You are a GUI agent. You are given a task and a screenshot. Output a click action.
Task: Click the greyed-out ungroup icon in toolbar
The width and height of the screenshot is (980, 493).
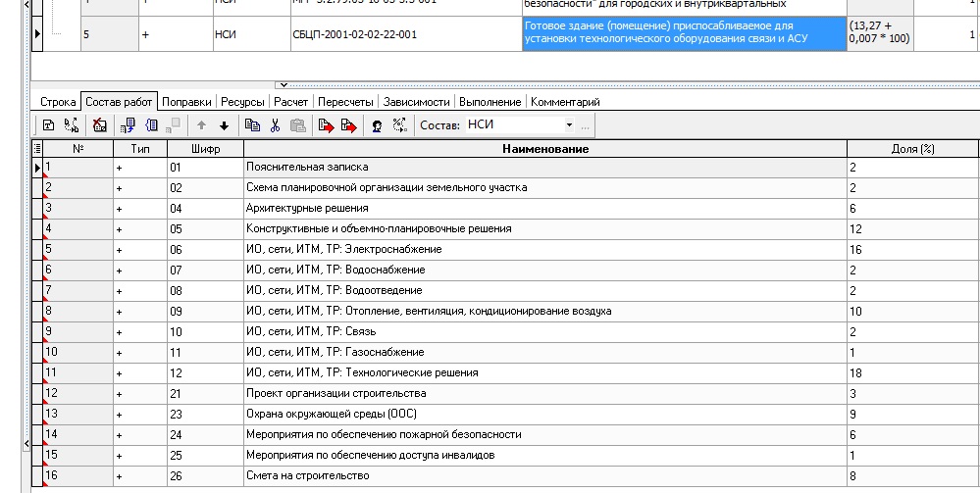[x=173, y=125]
